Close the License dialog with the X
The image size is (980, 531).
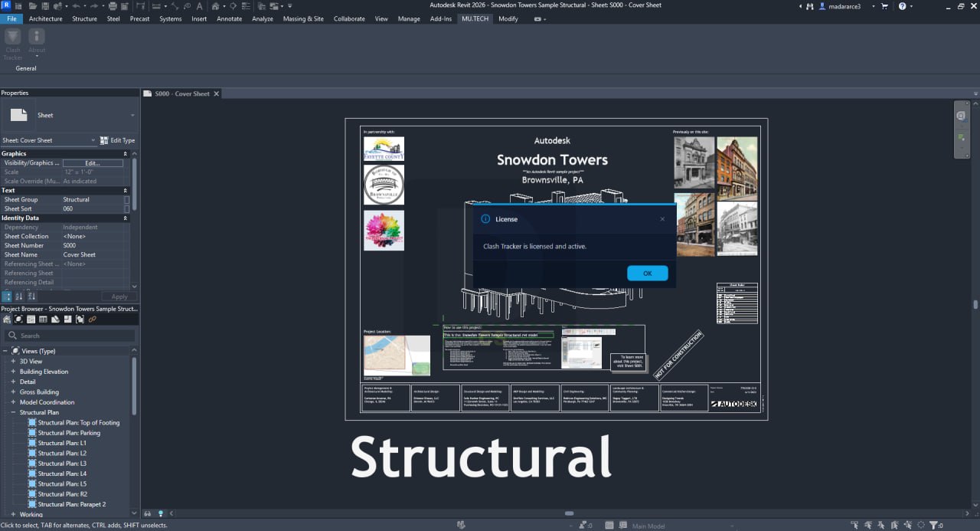click(x=662, y=219)
